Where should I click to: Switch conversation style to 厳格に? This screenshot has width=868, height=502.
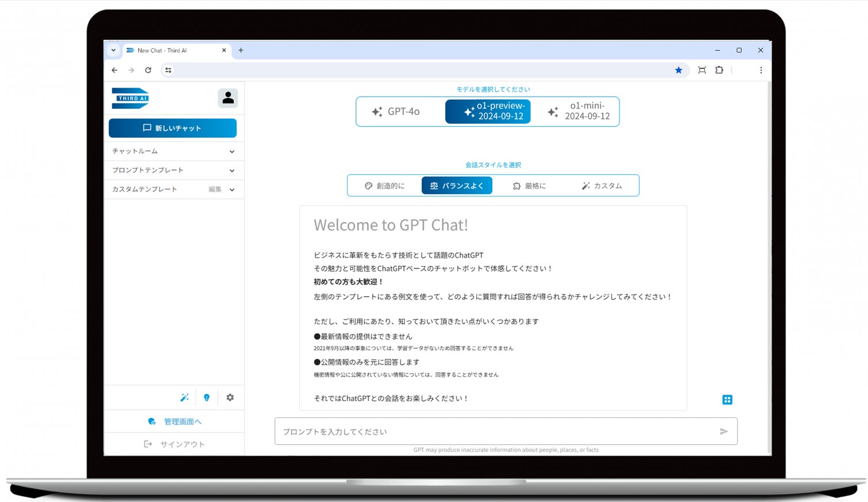[529, 185]
